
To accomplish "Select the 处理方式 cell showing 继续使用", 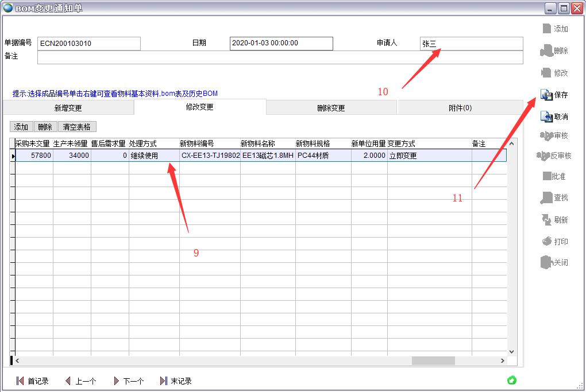I will point(153,156).
